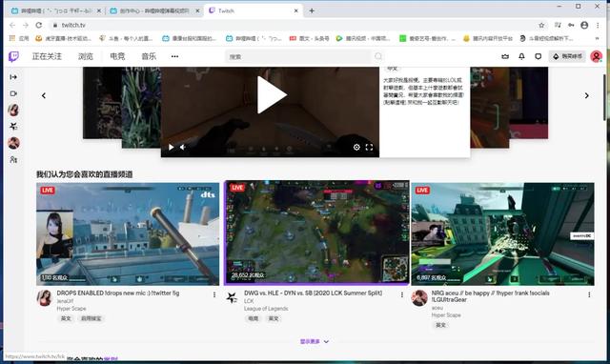Close the Twitch browser tab
610x364 pixels.
point(295,10)
